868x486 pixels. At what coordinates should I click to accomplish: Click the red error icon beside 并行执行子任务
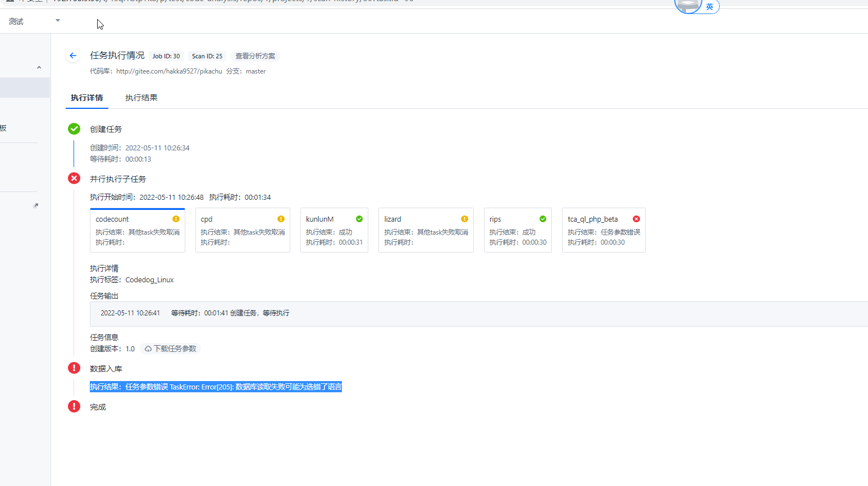pyautogui.click(x=74, y=178)
